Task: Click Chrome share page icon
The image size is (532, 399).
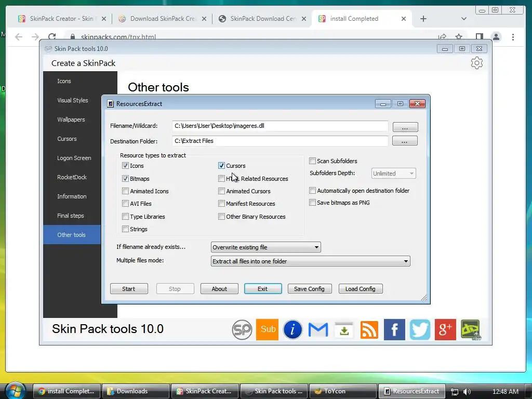Action: 442,37
